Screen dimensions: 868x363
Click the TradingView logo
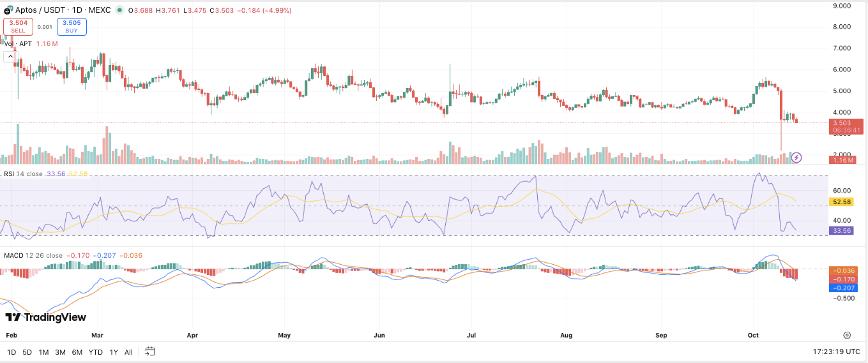pos(45,317)
